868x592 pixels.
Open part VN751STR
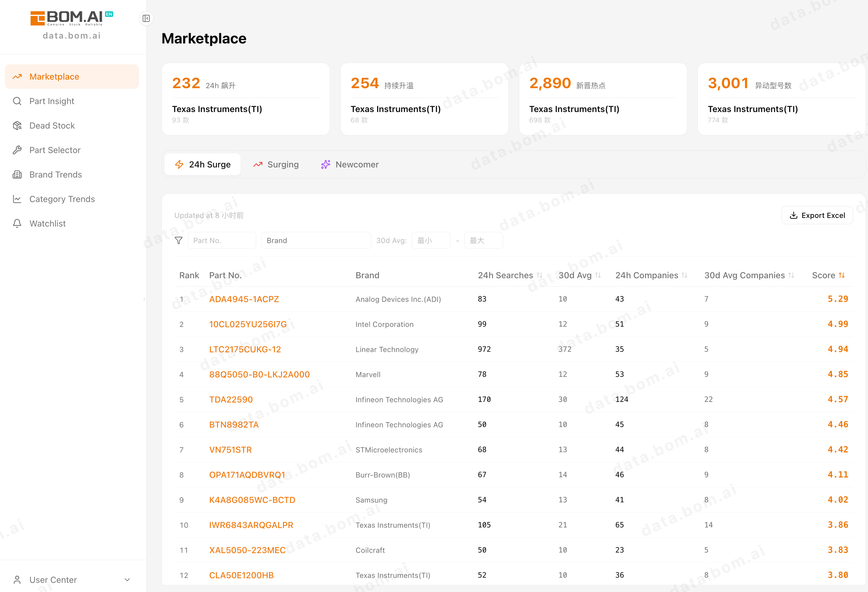coord(230,450)
